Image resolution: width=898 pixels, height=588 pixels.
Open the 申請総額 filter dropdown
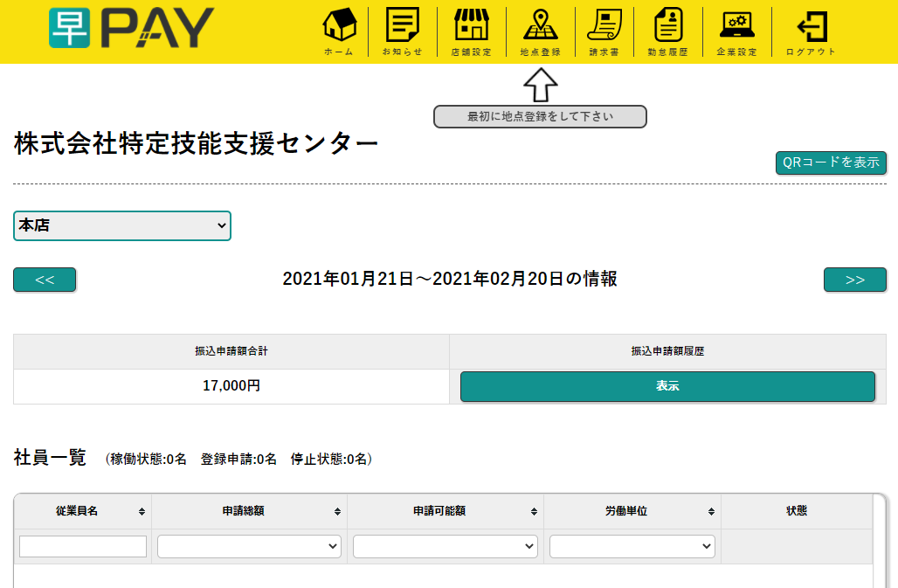[249, 546]
